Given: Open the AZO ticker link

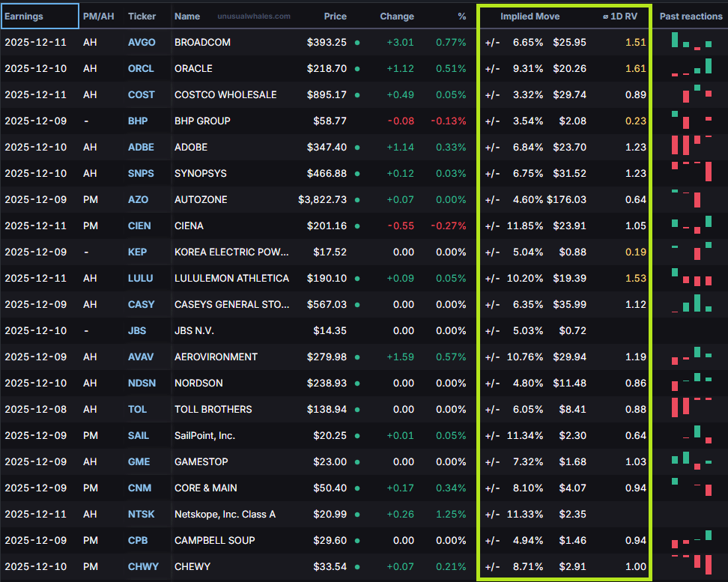Looking at the screenshot, I should pos(138,200).
